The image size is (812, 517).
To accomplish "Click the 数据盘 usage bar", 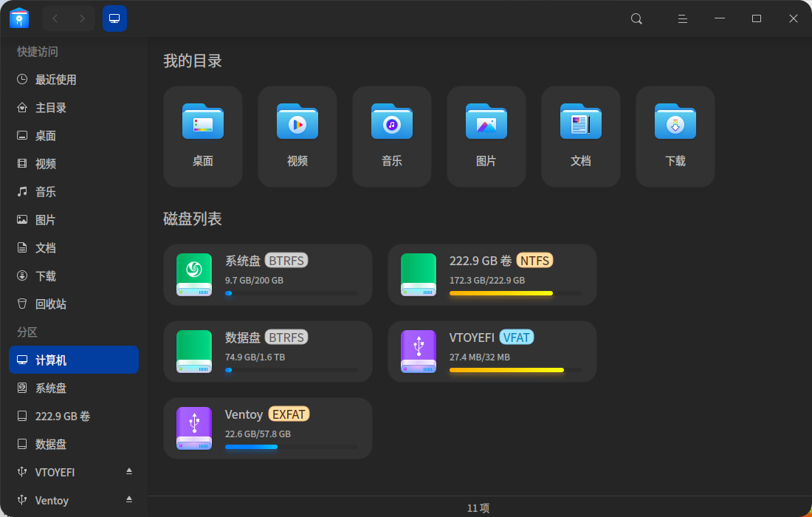I will [x=291, y=370].
